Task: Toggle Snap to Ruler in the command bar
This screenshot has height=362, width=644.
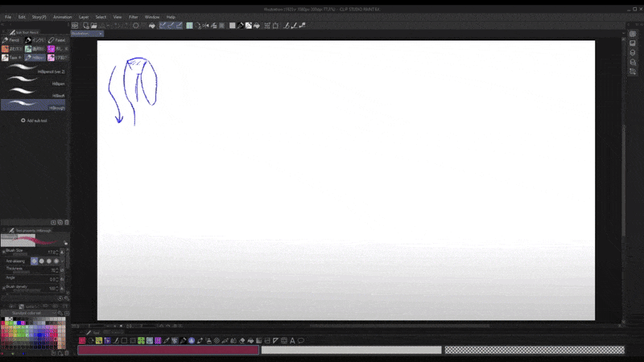Action: [x=163, y=26]
